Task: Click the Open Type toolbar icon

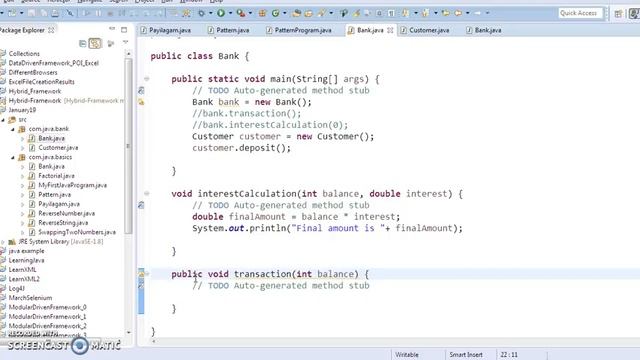Action: (297, 13)
